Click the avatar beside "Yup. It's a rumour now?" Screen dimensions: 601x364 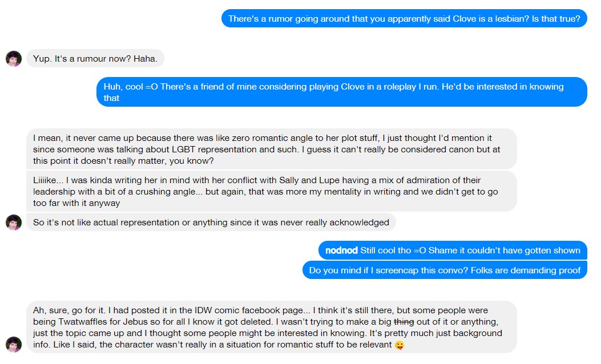coord(14,59)
